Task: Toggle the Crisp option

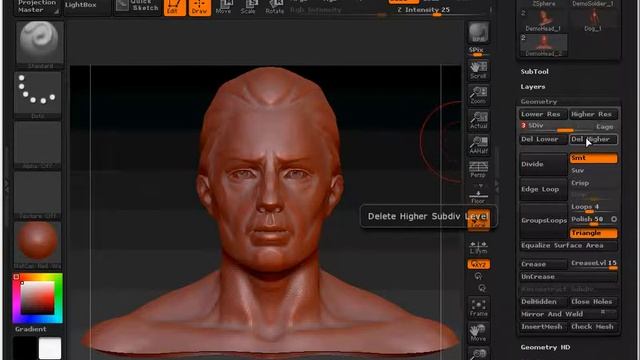Action: (593, 183)
